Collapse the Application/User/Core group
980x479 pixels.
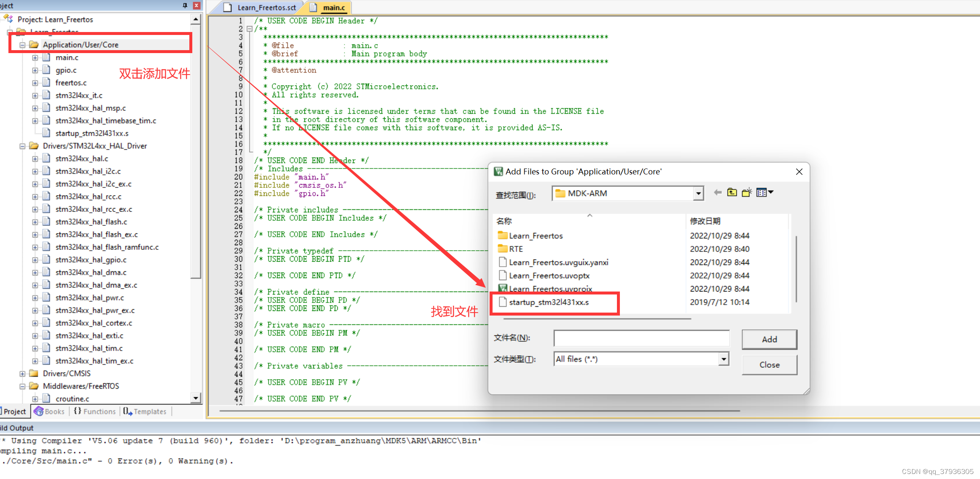(22, 45)
